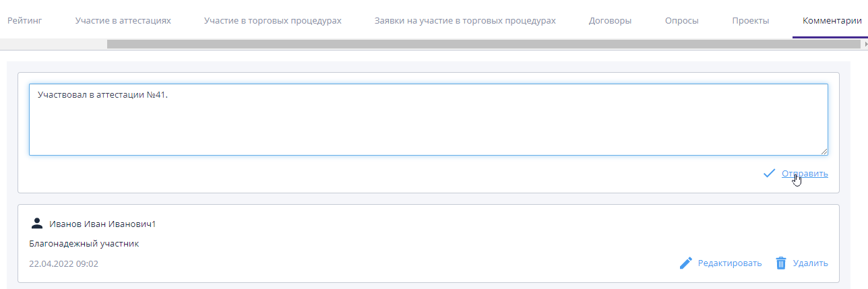
Task: Switch to Участие в аттестациях tab
Action: (123, 21)
